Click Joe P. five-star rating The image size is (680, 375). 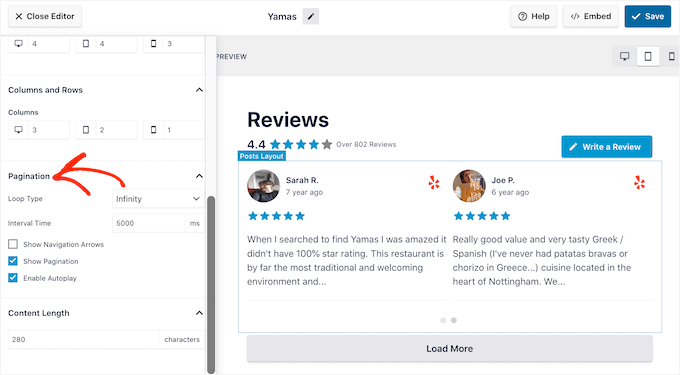tap(482, 216)
